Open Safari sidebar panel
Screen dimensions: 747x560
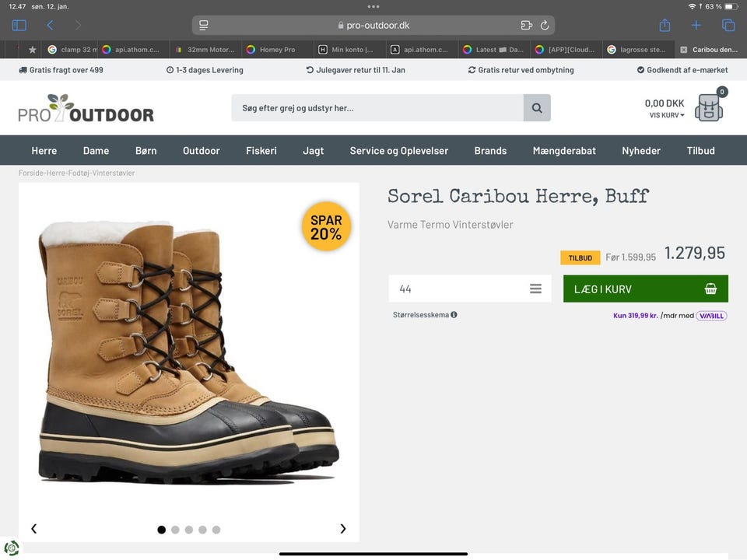[19, 26]
